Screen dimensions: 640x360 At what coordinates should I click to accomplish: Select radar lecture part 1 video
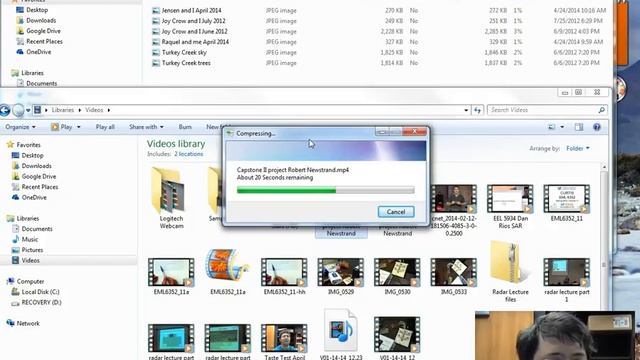click(x=567, y=272)
